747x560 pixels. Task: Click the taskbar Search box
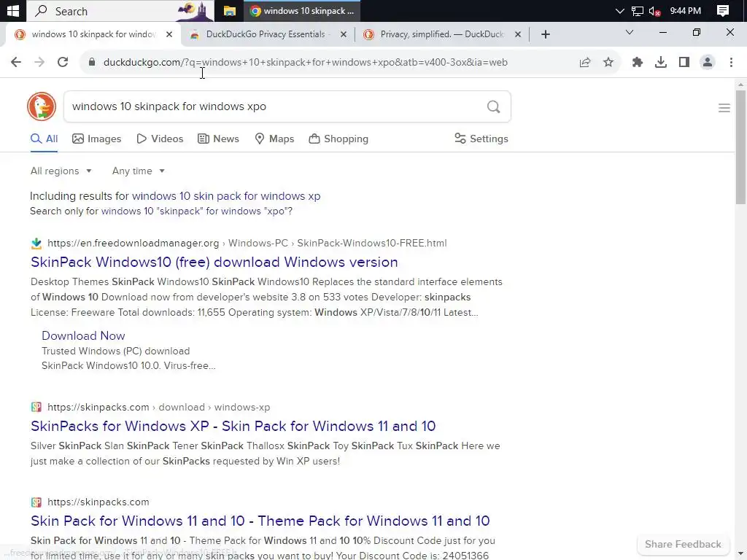click(x=120, y=10)
